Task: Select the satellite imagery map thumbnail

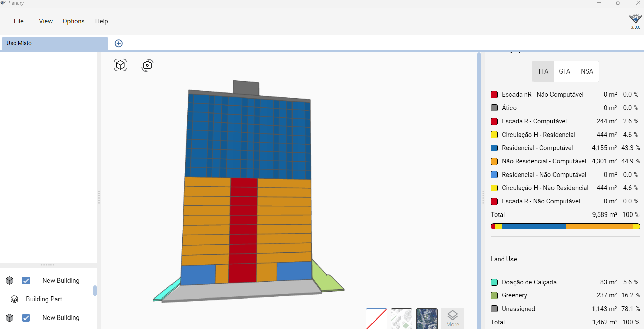Action: [x=427, y=319]
